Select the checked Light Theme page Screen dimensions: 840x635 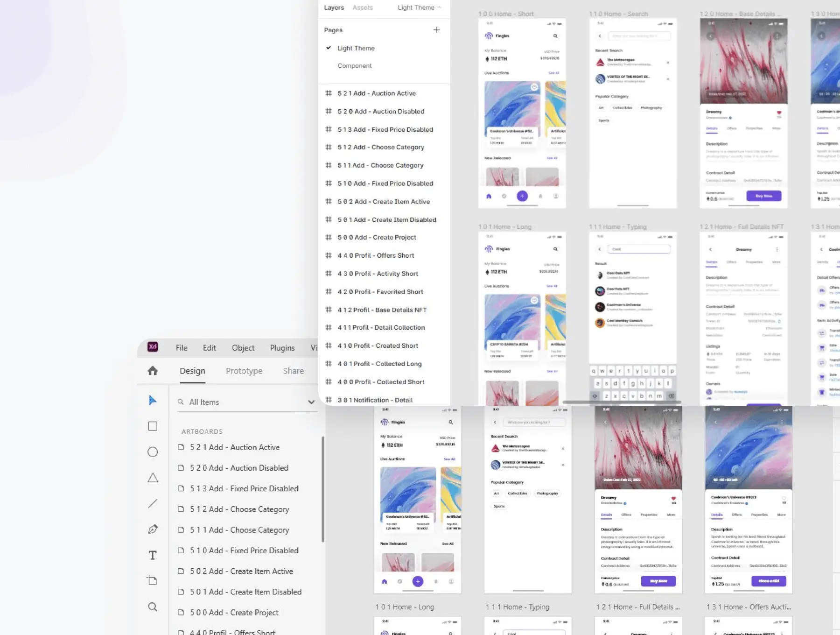click(x=356, y=48)
